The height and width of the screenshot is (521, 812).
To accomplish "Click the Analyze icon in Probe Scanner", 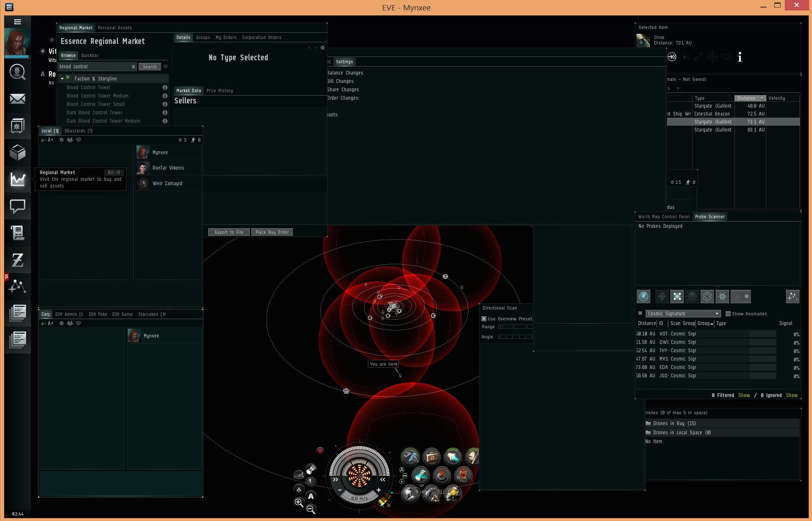I will pos(643,297).
